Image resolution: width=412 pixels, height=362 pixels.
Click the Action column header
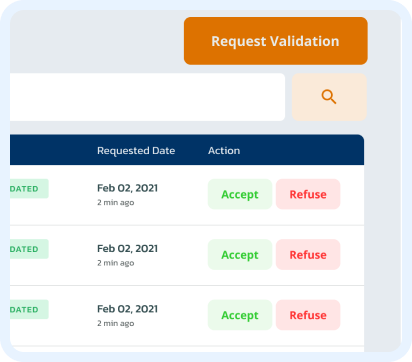224,151
